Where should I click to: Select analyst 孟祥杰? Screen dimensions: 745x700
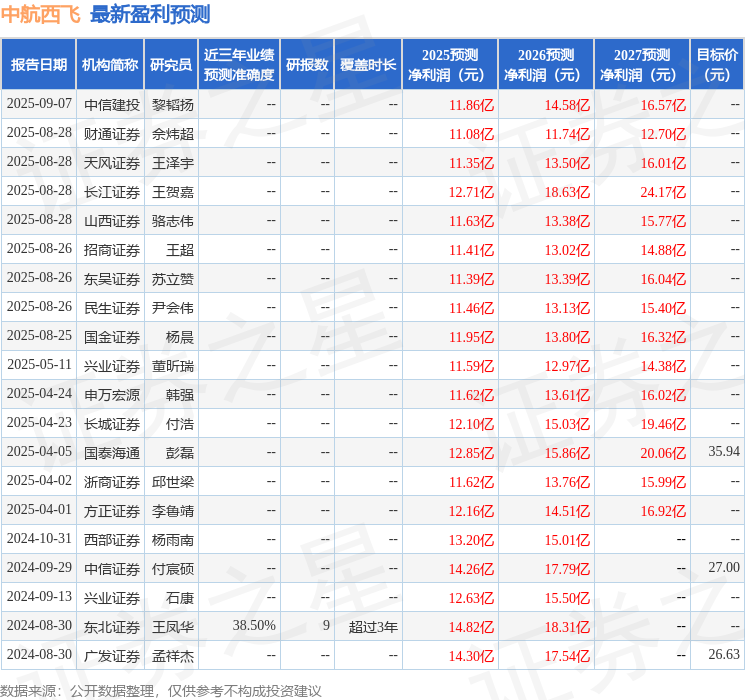point(173,656)
